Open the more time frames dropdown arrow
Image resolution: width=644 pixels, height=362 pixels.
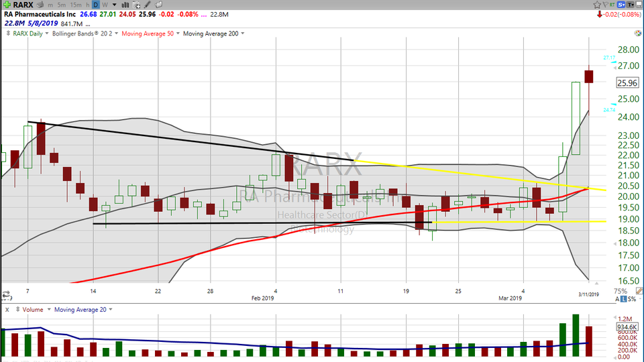point(114,5)
